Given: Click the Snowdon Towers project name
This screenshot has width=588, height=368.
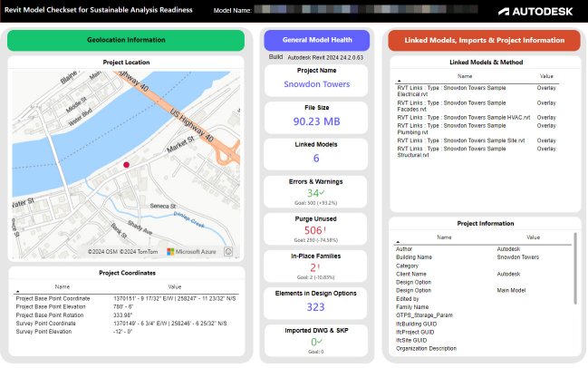Looking at the screenshot, I should (316, 84).
